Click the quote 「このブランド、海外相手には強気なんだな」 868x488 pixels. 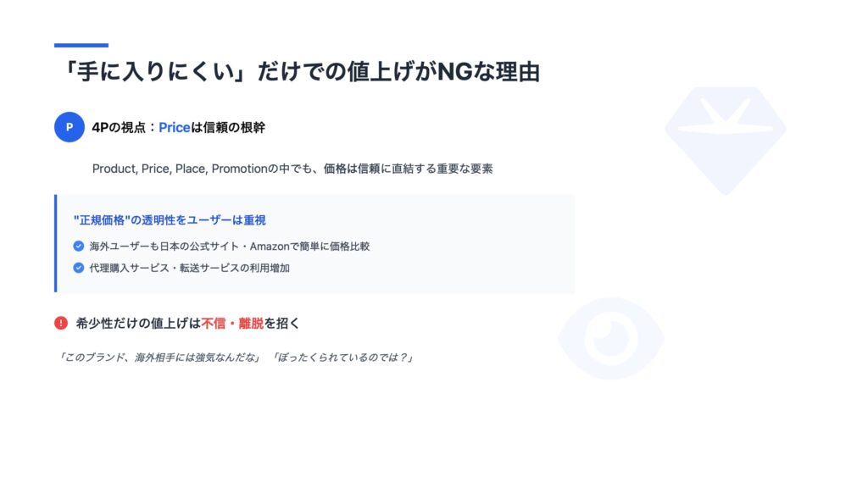[159, 358]
